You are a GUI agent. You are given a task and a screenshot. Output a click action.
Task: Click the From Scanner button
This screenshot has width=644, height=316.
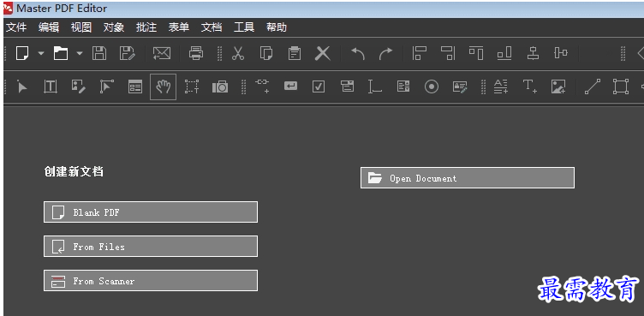tap(151, 280)
